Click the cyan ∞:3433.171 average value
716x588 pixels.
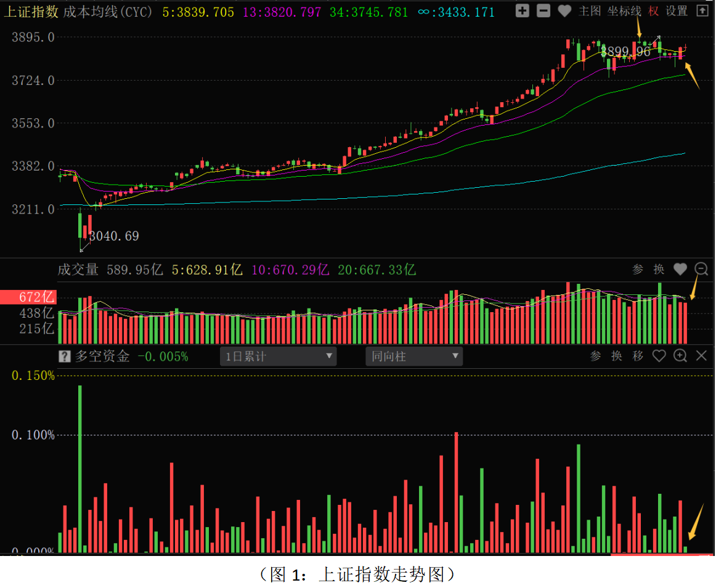[x=456, y=12]
